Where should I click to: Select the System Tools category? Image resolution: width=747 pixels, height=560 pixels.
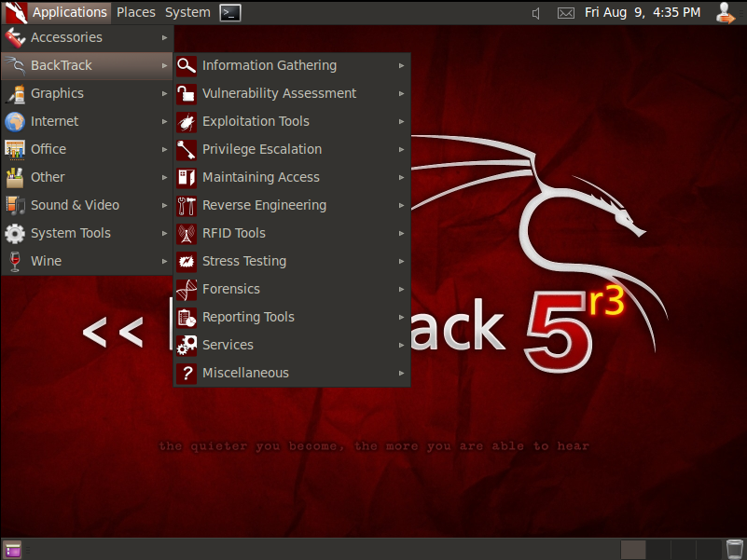pos(87,233)
